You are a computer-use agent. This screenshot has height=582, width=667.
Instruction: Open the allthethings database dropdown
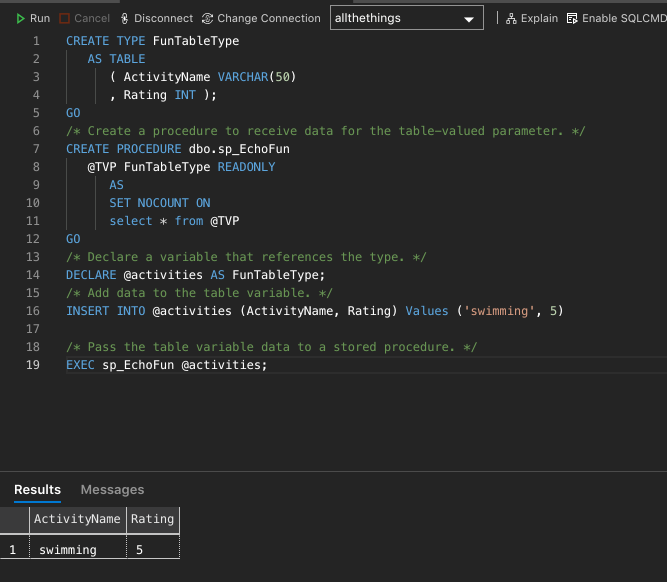click(x=407, y=18)
